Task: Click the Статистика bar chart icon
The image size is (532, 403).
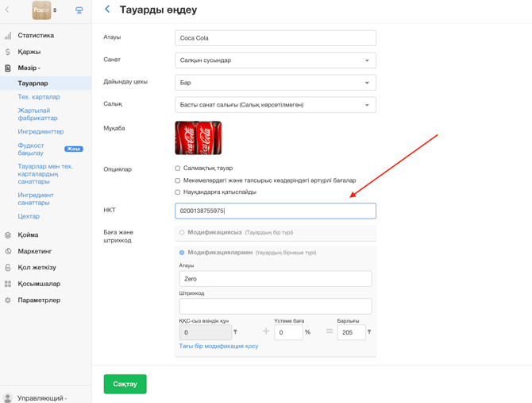Action: click(x=8, y=35)
